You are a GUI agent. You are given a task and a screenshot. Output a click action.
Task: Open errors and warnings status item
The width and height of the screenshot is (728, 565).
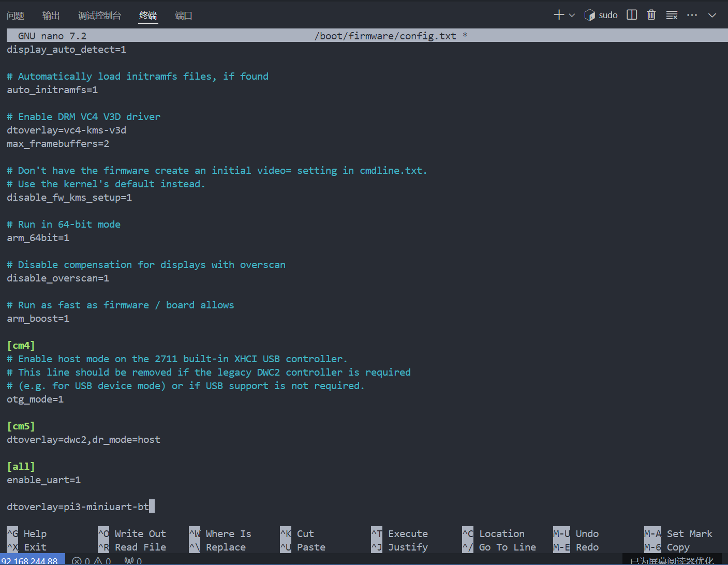click(x=92, y=560)
